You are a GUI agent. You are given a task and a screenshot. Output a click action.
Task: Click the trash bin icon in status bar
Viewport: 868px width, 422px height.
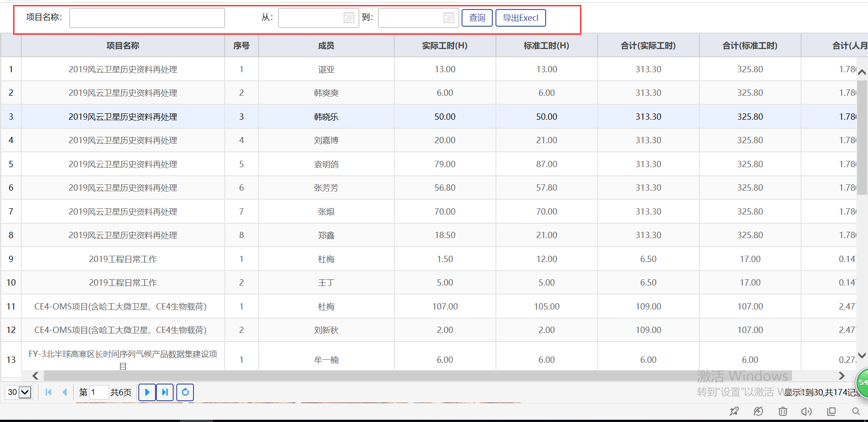[783, 411]
